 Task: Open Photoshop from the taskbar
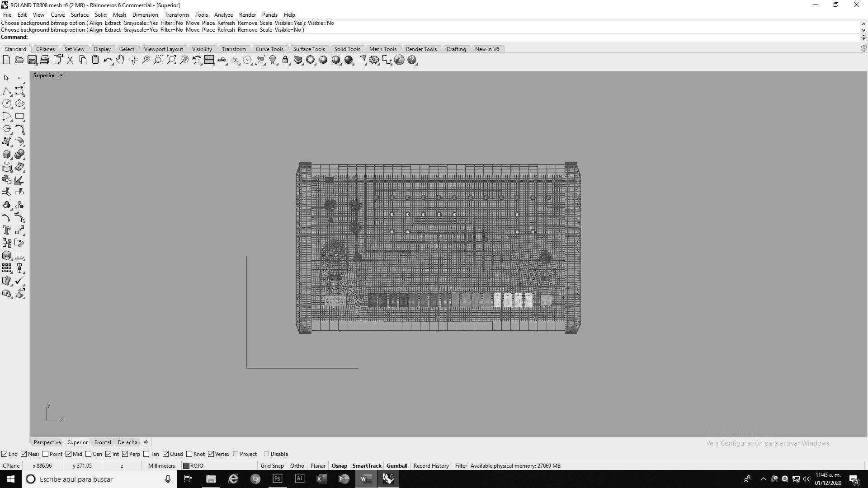277,479
